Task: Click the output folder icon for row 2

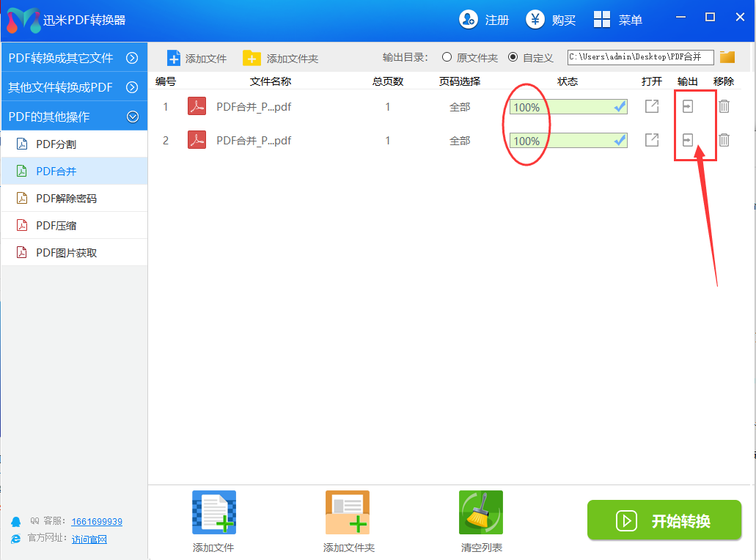Action: [x=687, y=140]
